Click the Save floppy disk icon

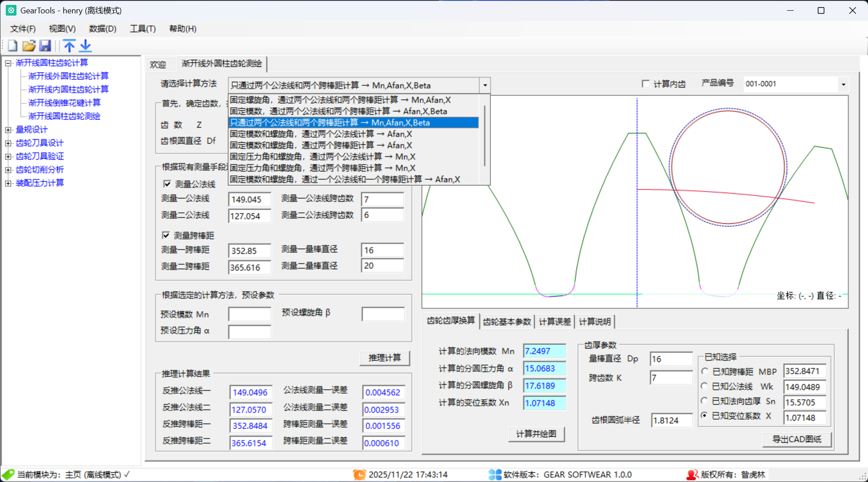point(45,45)
